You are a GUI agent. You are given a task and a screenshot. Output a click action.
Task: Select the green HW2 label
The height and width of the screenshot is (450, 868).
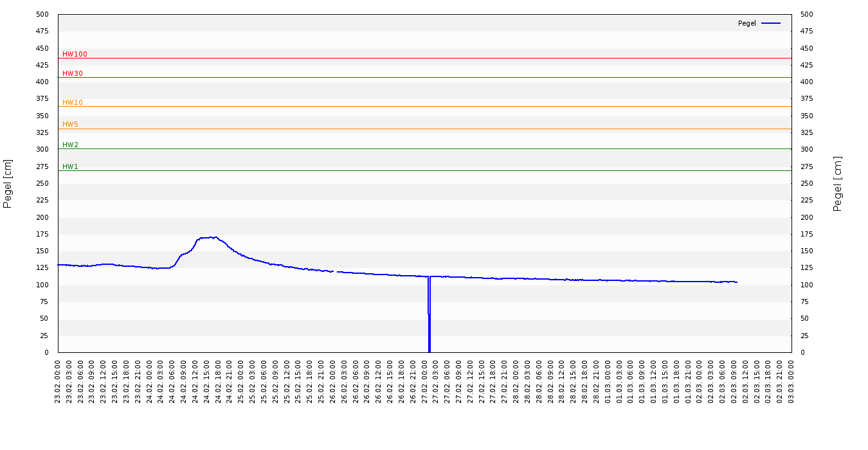70,145
